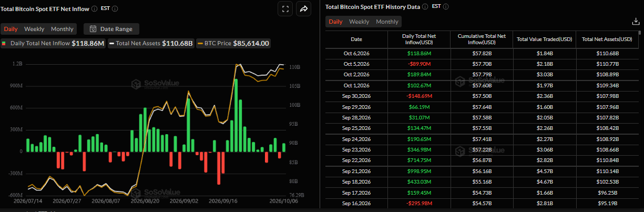The width and height of the screenshot is (644, 212).
Task: Select the chart Monthly tab
Action: tap(62, 29)
